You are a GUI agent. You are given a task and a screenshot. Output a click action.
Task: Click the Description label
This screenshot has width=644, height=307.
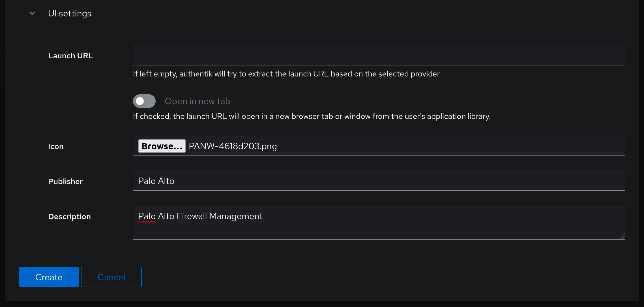coord(69,217)
